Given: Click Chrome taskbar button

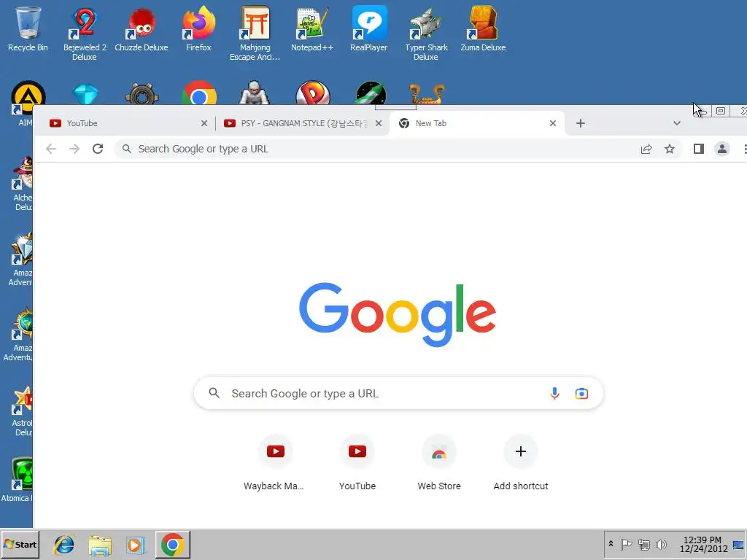Looking at the screenshot, I should [x=172, y=544].
